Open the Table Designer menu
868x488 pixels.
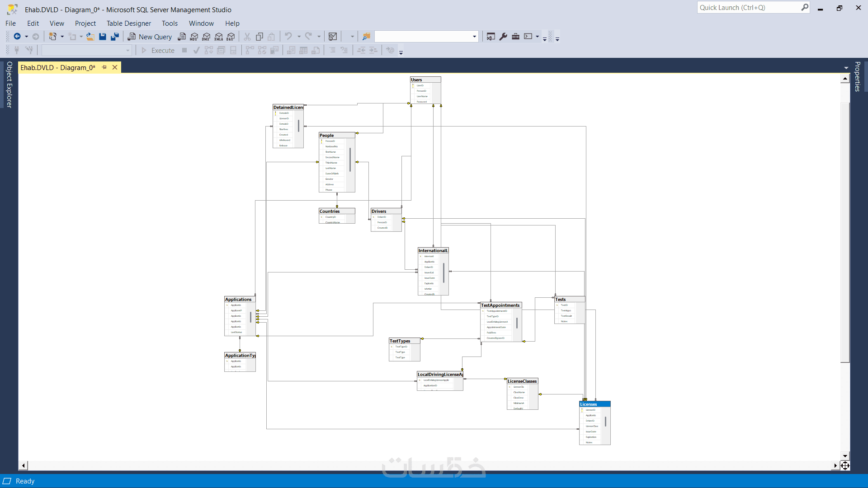tap(128, 23)
